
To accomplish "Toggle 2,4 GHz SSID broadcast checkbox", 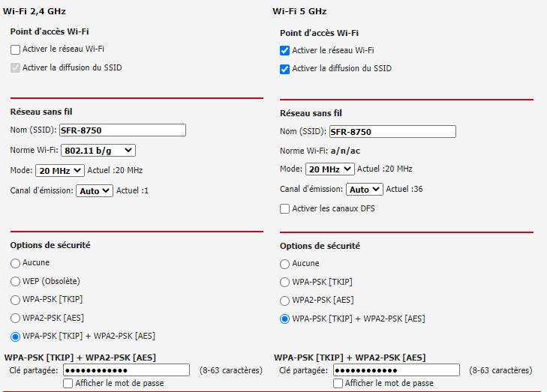I will click(x=15, y=68).
